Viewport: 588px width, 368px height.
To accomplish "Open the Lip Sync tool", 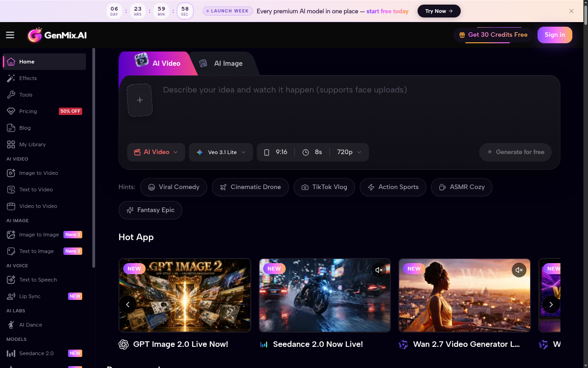I will tap(44, 296).
